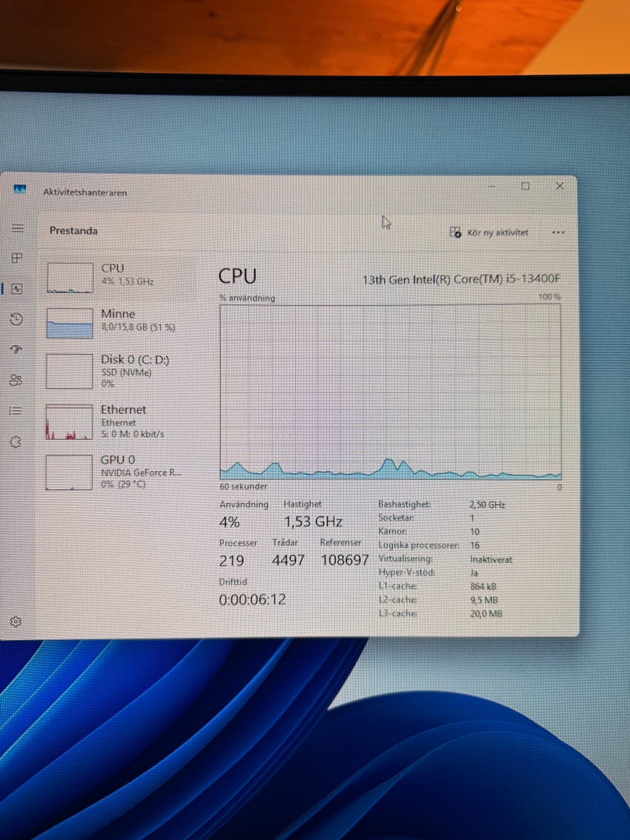This screenshot has width=630, height=840.
Task: Open App history from sidebar
Action: 17,320
